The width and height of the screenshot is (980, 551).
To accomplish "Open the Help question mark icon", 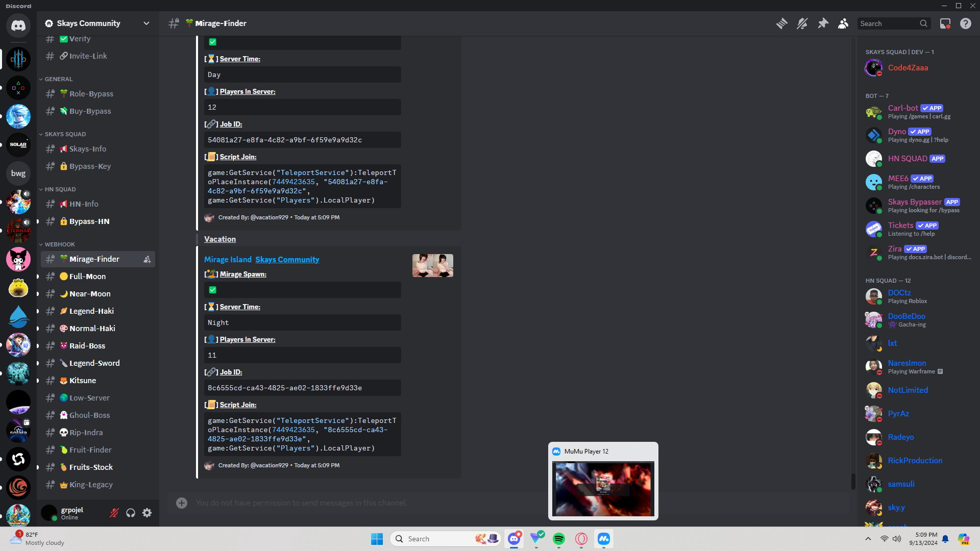I will [x=966, y=23].
